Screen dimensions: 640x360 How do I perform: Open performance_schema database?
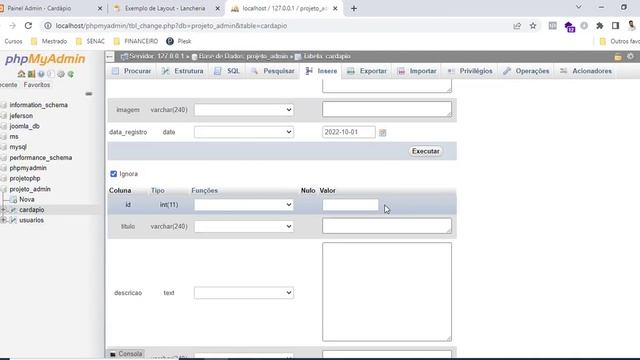point(40,158)
